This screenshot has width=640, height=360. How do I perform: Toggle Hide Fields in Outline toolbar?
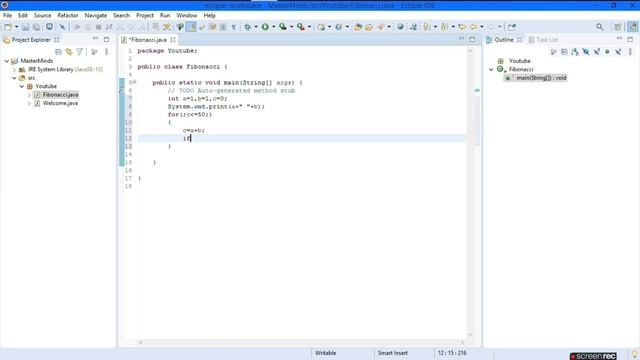[586, 52]
